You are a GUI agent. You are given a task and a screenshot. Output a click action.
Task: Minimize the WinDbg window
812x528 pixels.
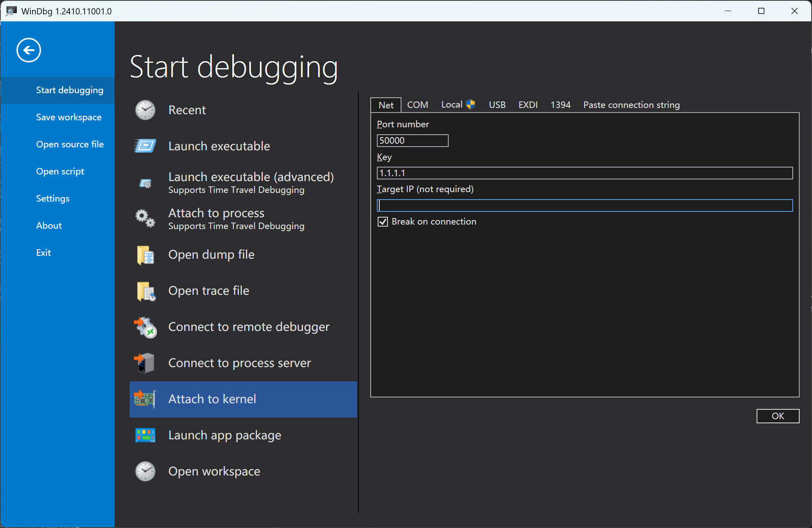coord(728,11)
